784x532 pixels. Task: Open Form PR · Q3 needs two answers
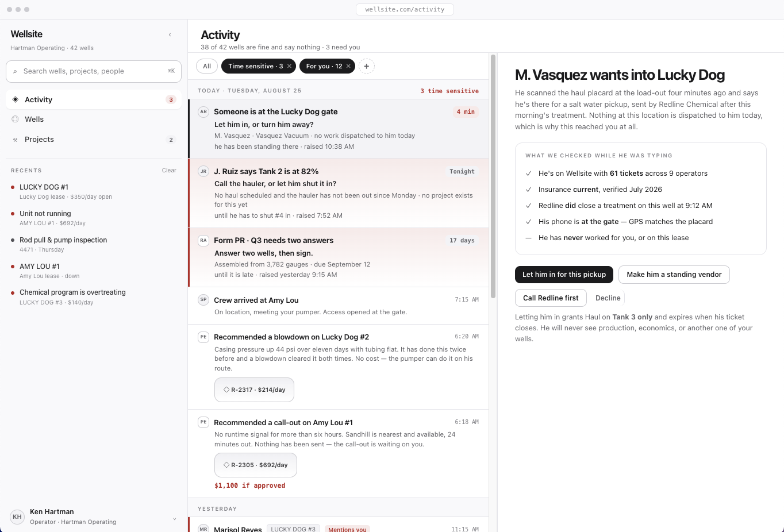[339, 257]
